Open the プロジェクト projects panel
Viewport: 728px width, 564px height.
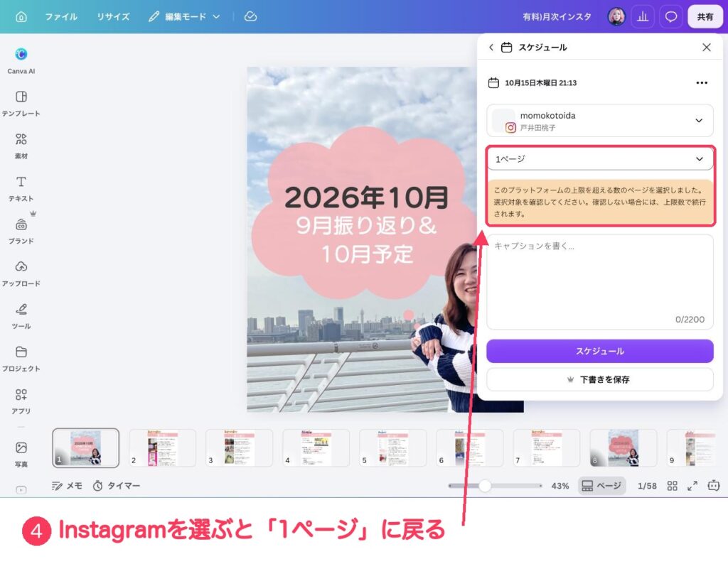(21, 359)
